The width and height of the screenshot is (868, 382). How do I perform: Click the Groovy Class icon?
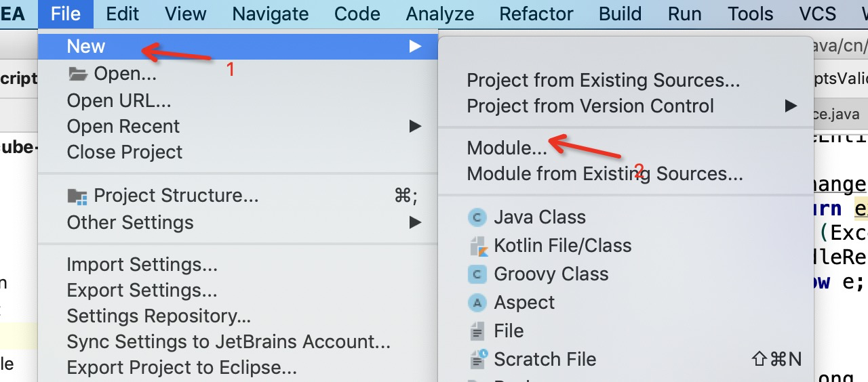[478, 274]
